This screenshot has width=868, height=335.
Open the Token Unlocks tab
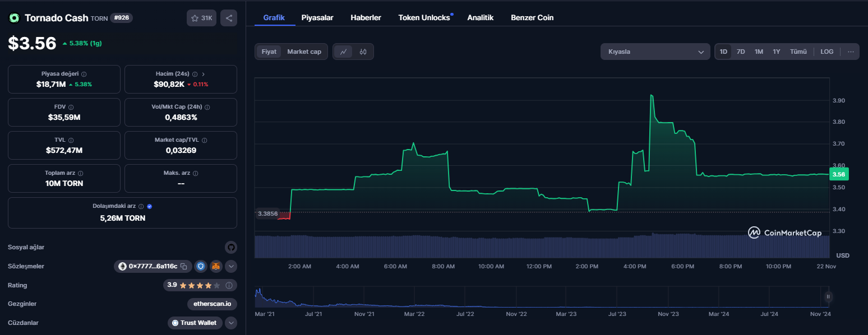click(x=424, y=17)
